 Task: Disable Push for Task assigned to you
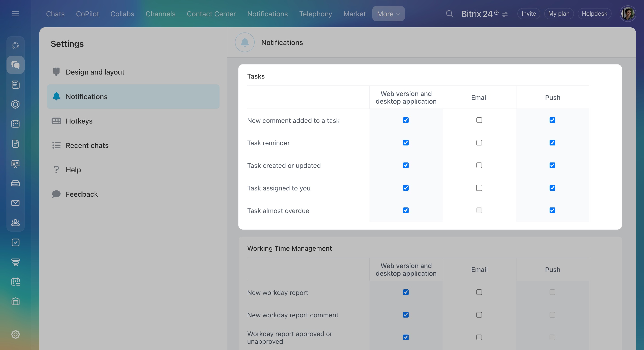point(552,188)
